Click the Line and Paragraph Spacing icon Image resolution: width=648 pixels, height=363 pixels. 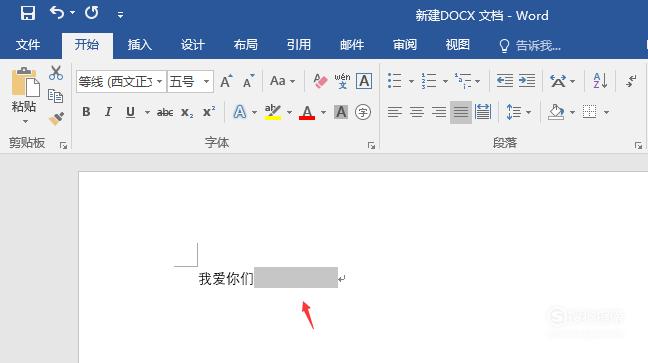514,112
